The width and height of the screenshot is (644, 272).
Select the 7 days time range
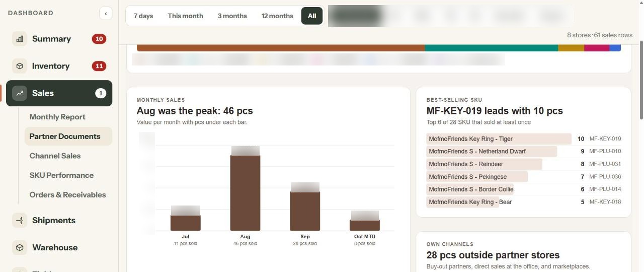click(x=143, y=16)
